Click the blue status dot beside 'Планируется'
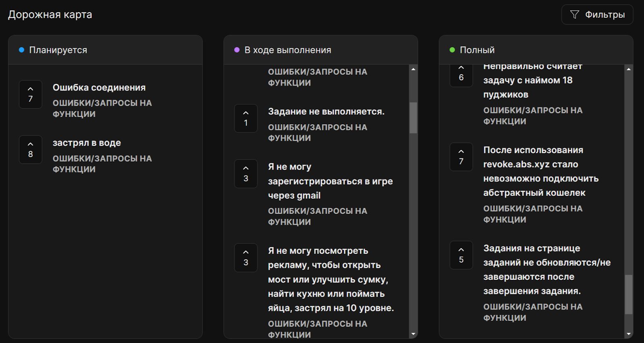Image resolution: width=644 pixels, height=343 pixels. [22, 50]
